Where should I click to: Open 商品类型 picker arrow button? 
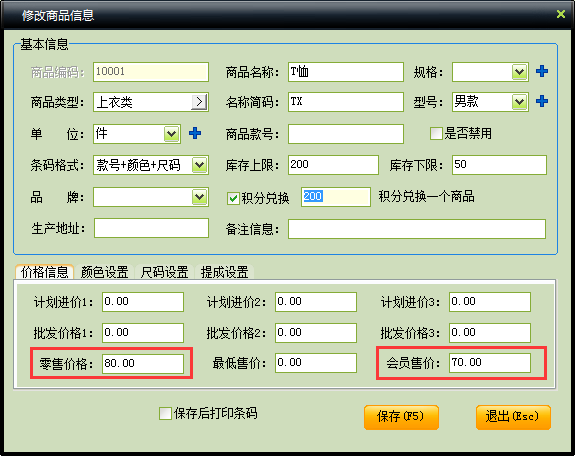199,102
